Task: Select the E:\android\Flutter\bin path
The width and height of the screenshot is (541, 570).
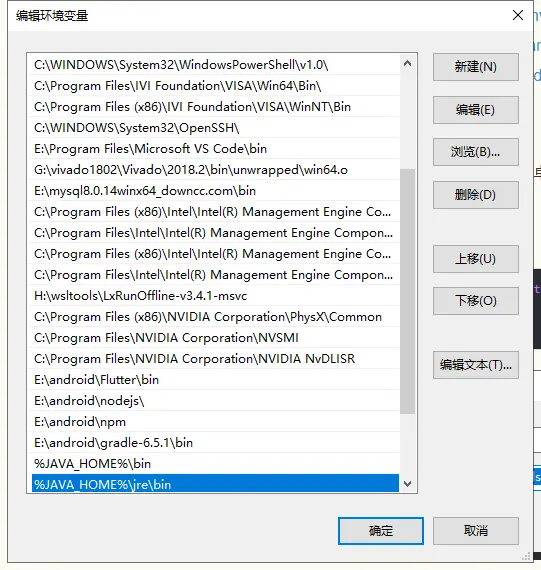Action: (214, 380)
